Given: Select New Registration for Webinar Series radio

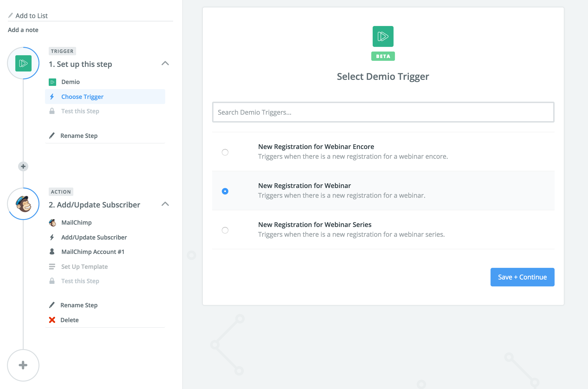Looking at the screenshot, I should 225,230.
